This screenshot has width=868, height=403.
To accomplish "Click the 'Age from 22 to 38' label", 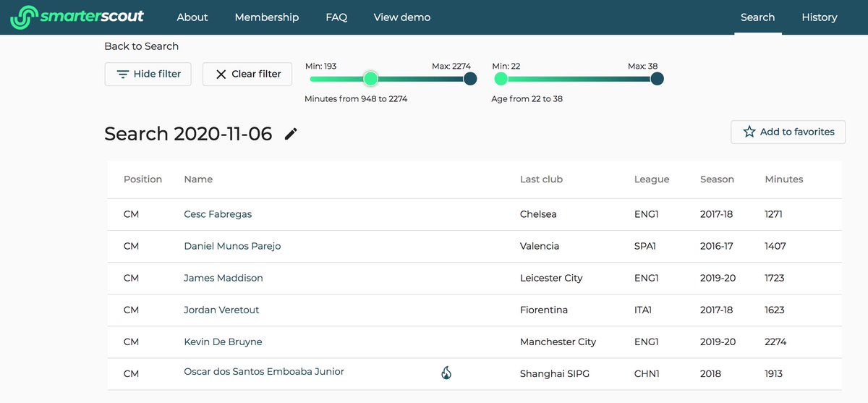I will 527,98.
